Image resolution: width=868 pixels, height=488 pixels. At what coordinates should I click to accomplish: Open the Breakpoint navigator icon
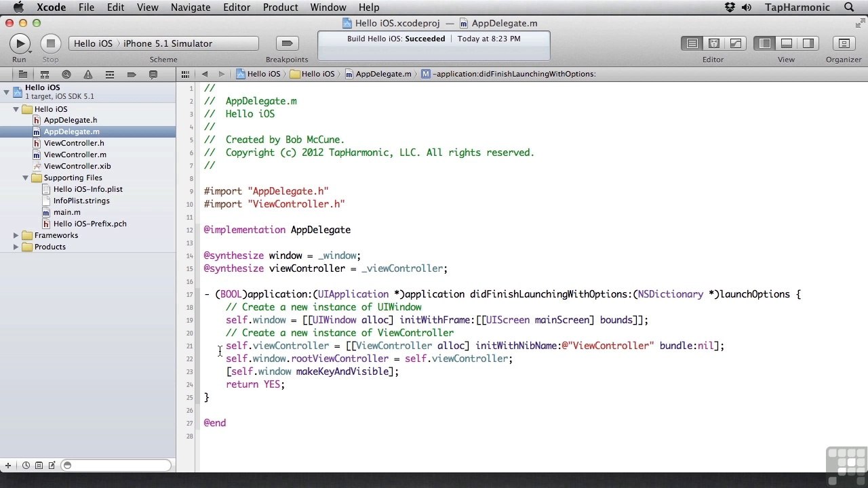pyautogui.click(x=132, y=75)
